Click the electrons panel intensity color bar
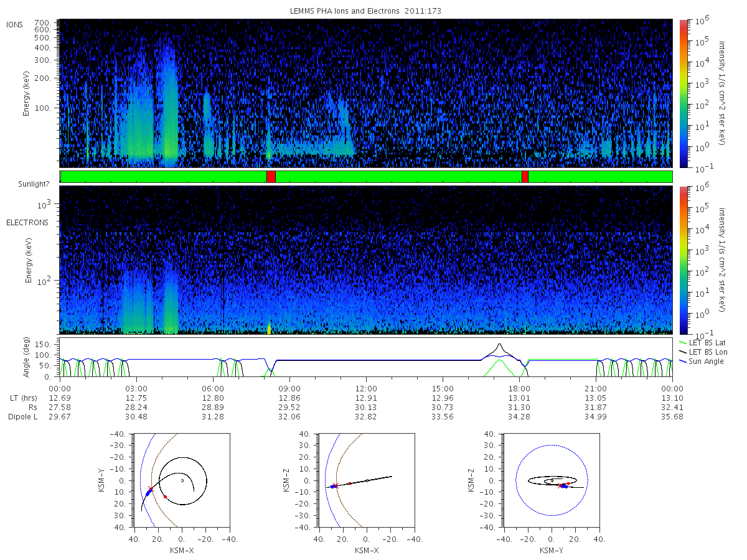747x560 pixels. pyautogui.click(x=683, y=260)
